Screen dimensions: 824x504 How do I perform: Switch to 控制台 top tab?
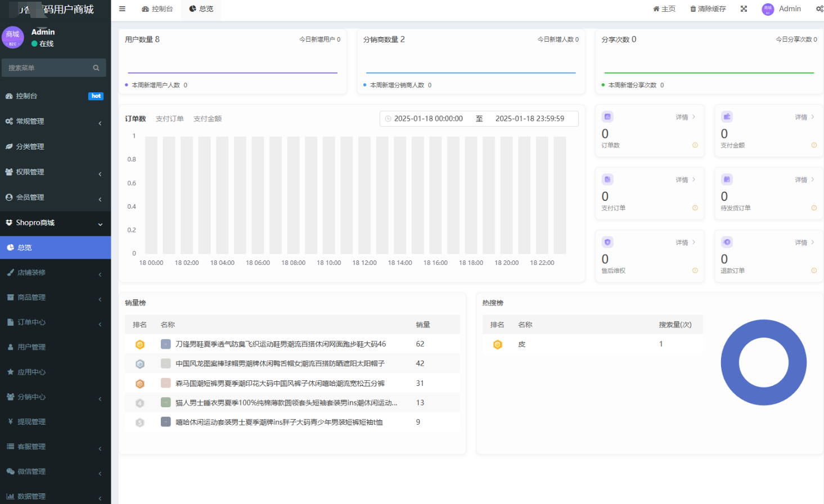(x=157, y=9)
